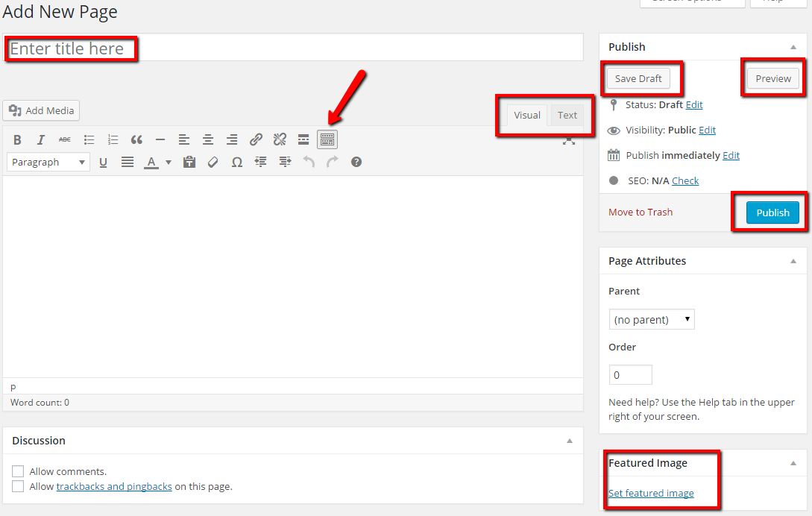Click the blue Publish button
Viewport: 812px width, 516px height.
pos(772,213)
